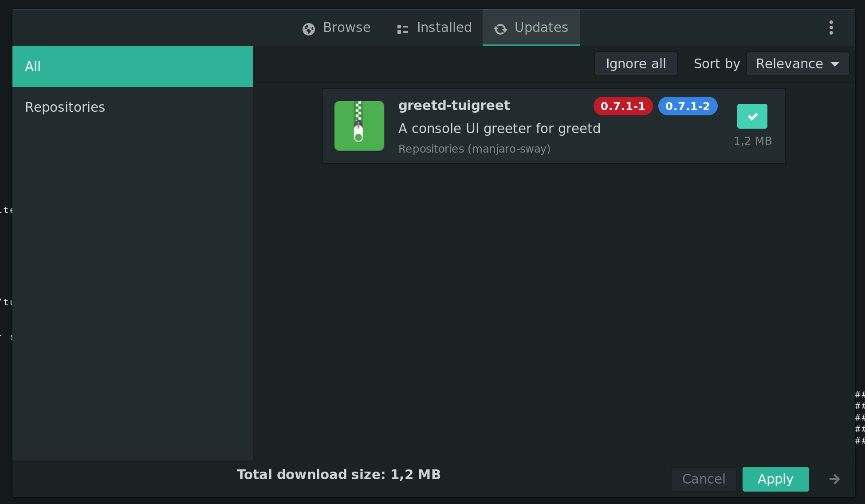This screenshot has width=865, height=504.
Task: Open the Relevance sort dropdown
Action: (x=798, y=63)
